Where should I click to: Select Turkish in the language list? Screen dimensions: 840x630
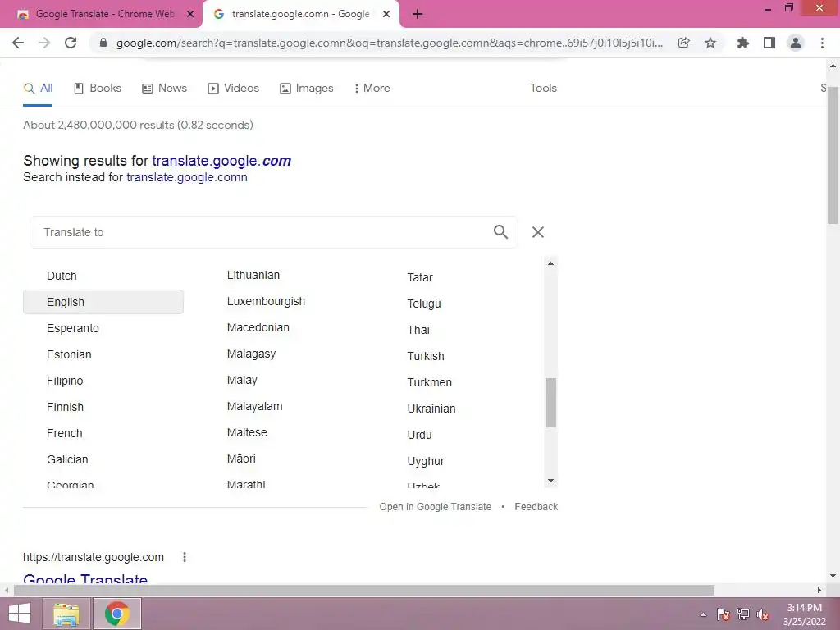coord(426,356)
